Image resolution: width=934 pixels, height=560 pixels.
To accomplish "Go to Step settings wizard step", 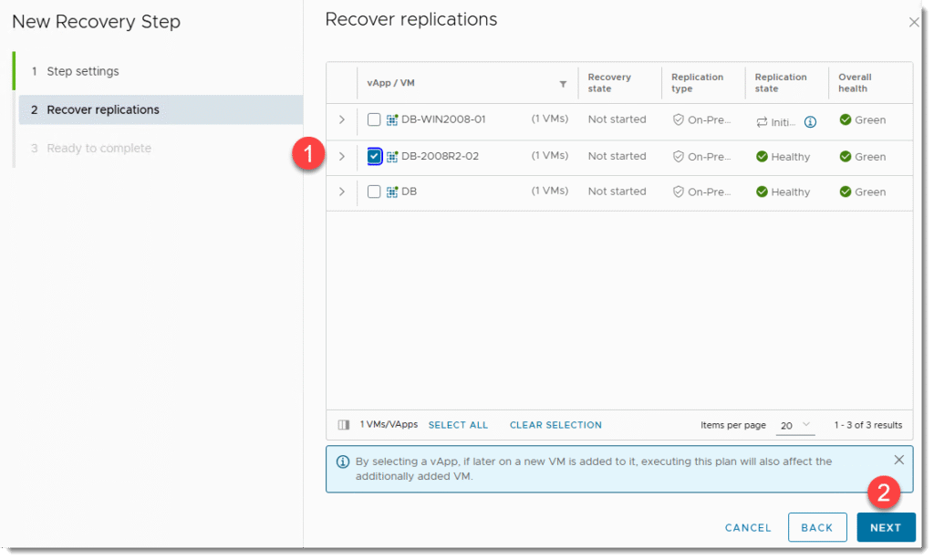I will pyautogui.click(x=82, y=71).
